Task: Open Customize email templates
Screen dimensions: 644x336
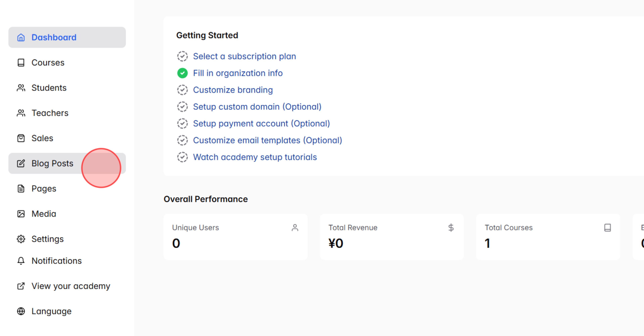Action: pos(268,140)
